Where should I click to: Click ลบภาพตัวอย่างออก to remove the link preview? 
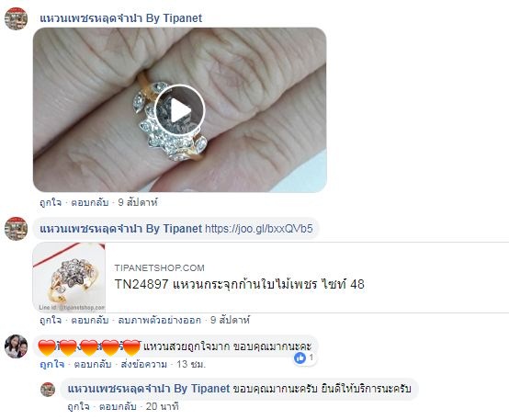[159, 320]
